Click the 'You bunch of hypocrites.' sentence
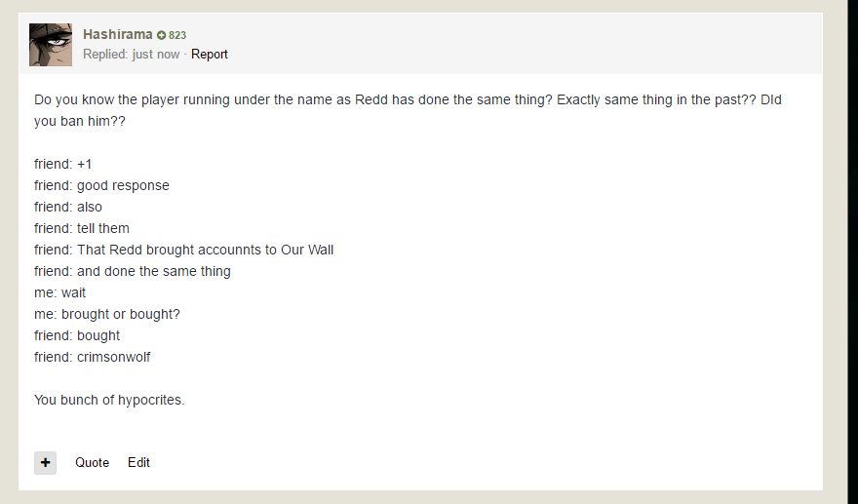Screen dimensions: 858x504 (x=109, y=400)
